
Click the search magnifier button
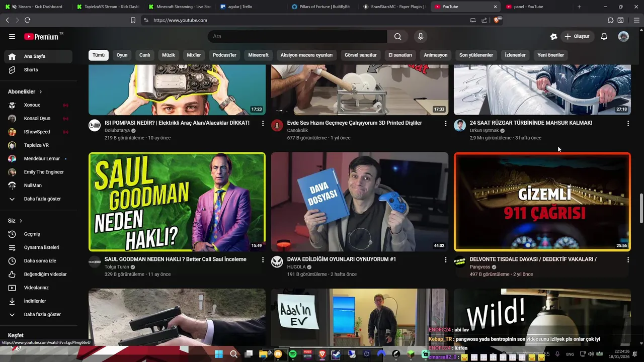point(397,36)
